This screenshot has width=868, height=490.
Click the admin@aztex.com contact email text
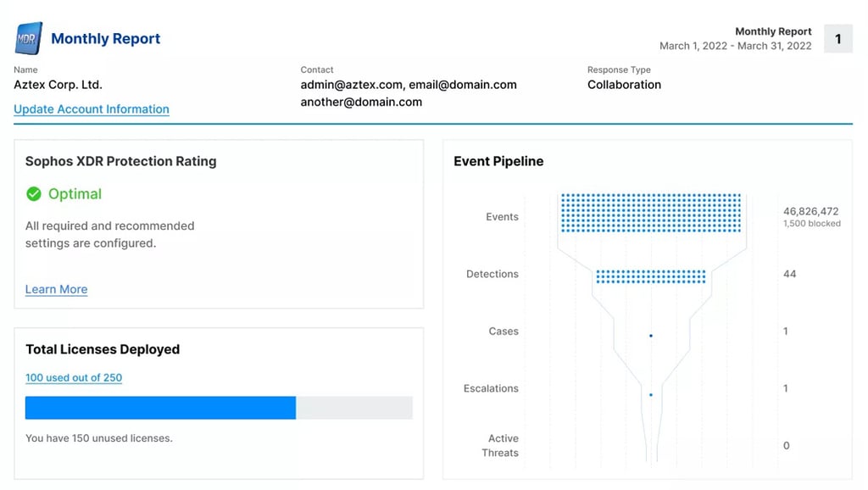click(351, 85)
